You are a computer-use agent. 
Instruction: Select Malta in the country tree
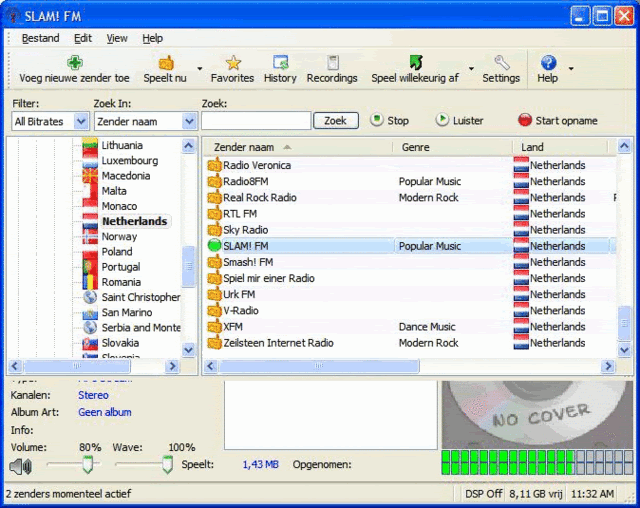[x=114, y=191]
